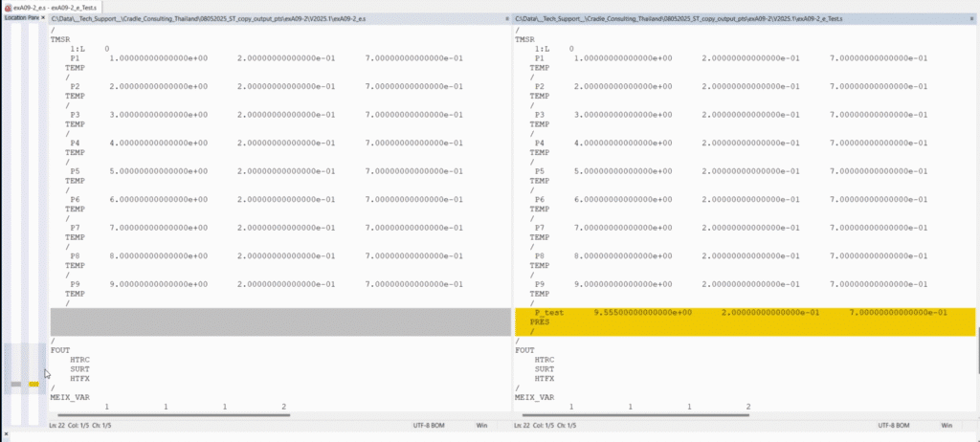Click the HTFX line in the left pane
The height and width of the screenshot is (442, 980).
coord(80,378)
